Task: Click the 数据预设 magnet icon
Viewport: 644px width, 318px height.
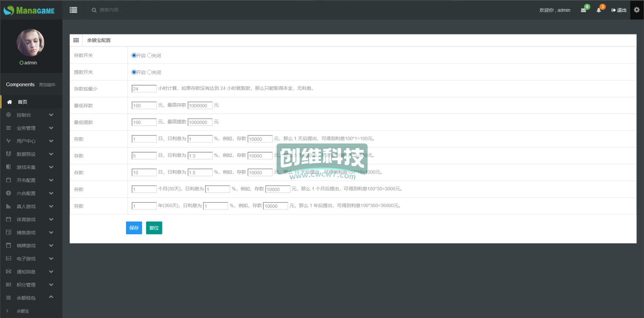Action: point(8,154)
